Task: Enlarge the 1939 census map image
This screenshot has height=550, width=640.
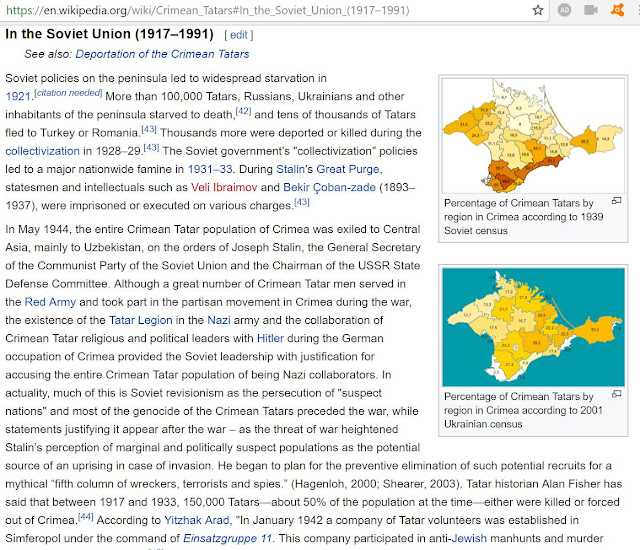Action: point(616,201)
